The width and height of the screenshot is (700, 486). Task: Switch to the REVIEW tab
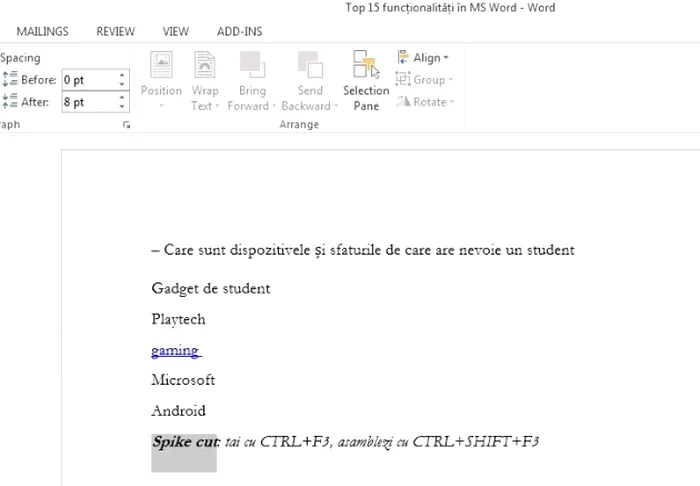pos(116,32)
